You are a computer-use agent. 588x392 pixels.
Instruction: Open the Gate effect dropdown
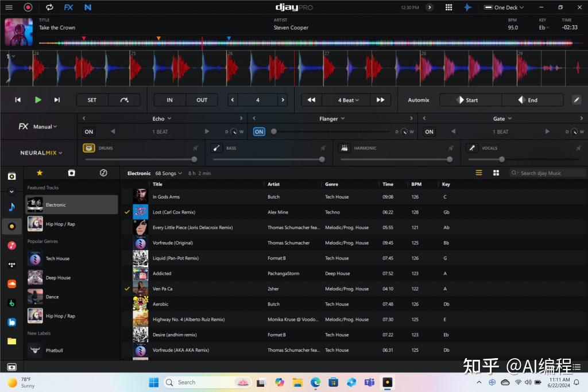[x=502, y=118]
